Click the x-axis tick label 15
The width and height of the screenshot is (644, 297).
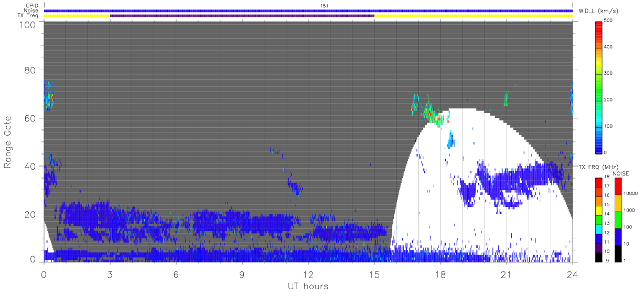374,274
